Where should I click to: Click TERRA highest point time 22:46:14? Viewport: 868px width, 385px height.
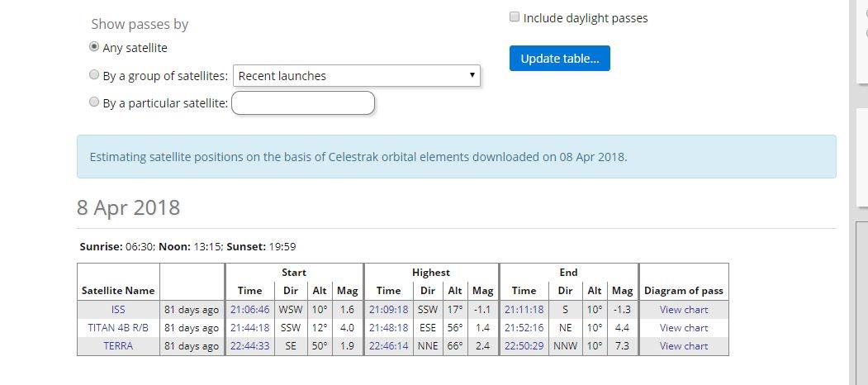388,346
